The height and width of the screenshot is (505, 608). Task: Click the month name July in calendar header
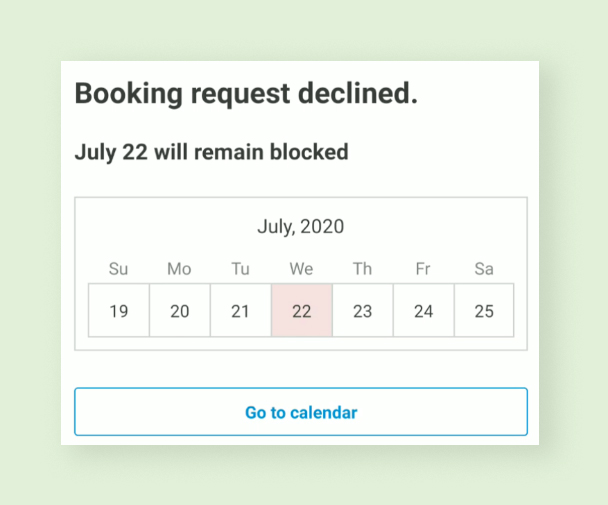(275, 227)
